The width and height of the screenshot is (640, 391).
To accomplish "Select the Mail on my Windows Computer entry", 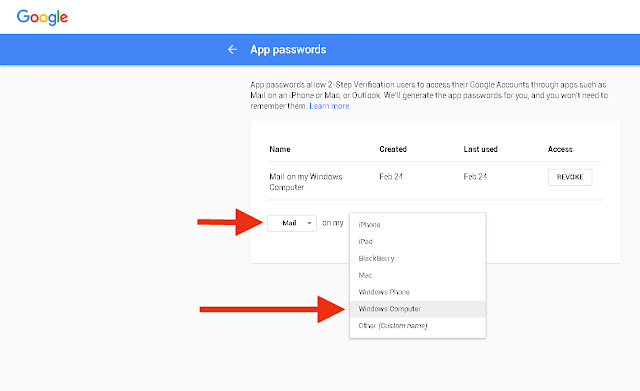I will click(306, 182).
